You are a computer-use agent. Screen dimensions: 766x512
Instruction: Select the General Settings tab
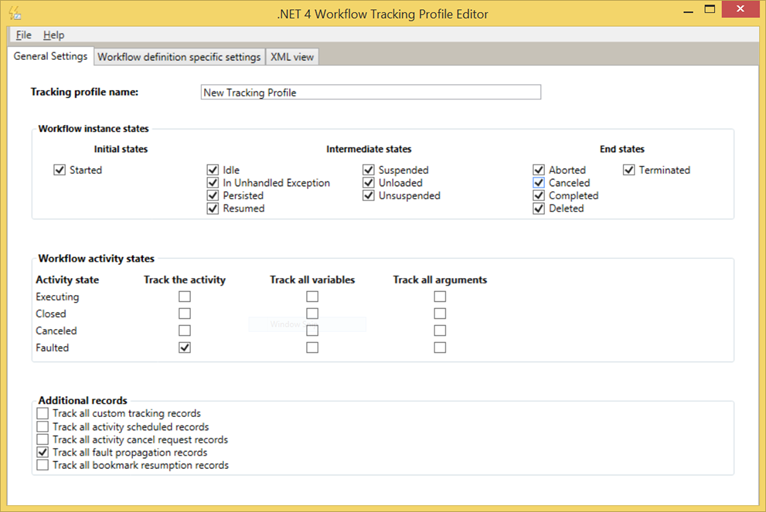click(50, 56)
